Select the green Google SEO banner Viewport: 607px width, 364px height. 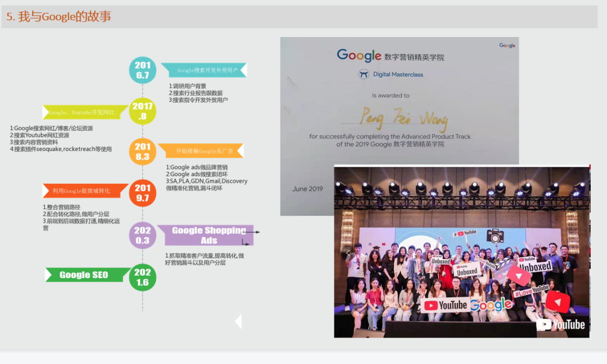pyautogui.click(x=88, y=275)
